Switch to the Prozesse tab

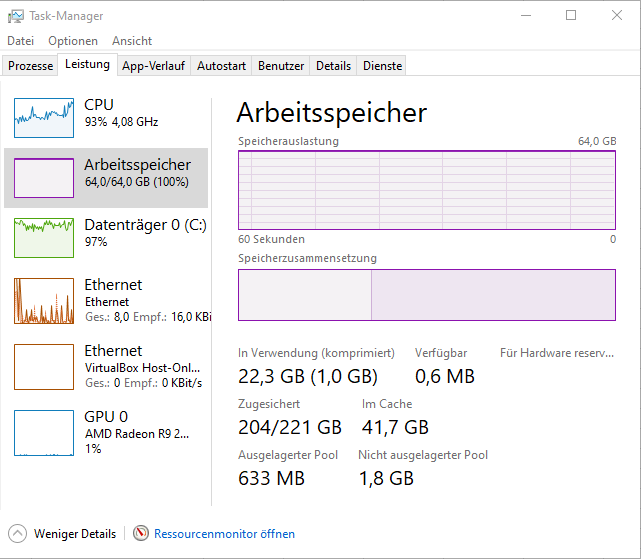click(x=30, y=66)
